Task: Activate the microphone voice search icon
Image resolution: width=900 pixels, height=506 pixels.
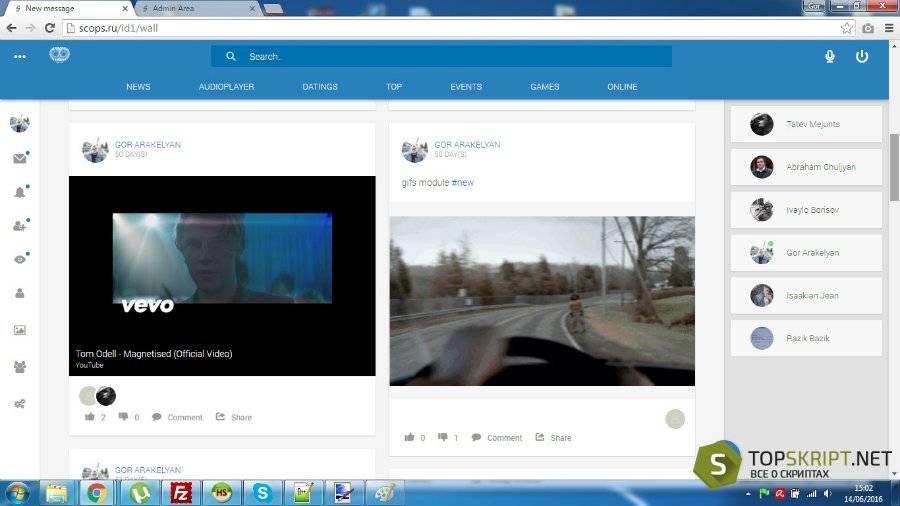Action: coord(829,56)
